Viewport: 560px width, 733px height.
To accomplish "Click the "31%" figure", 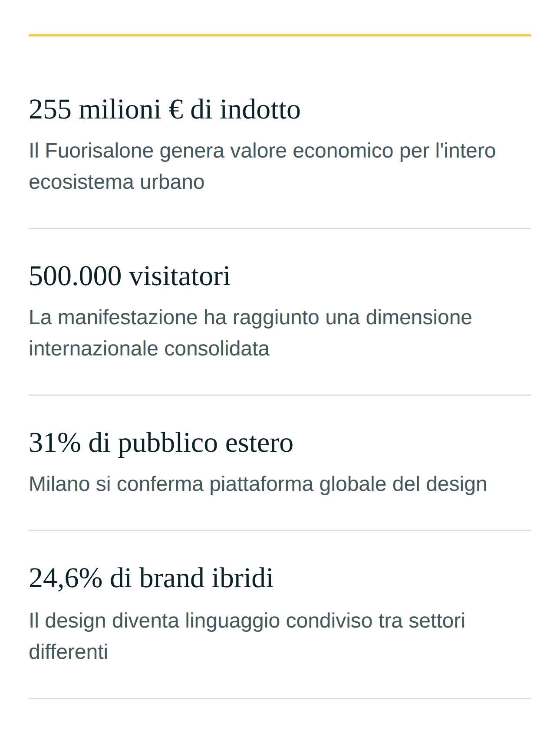I will [55, 443].
